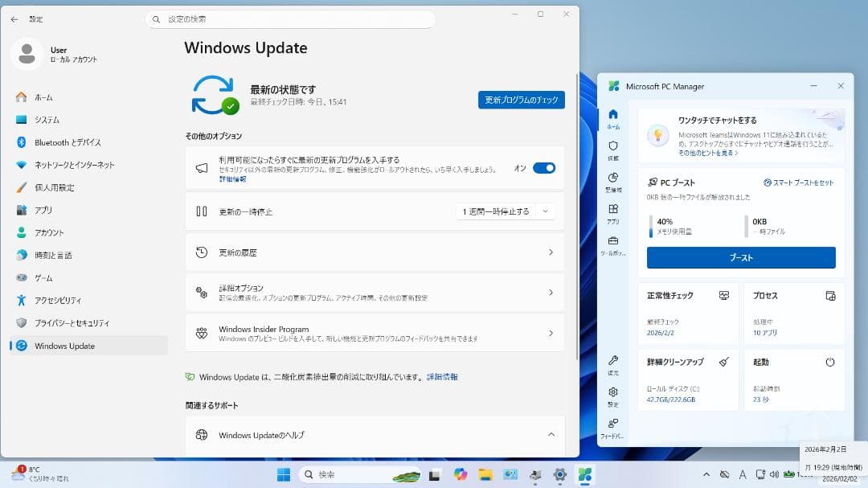Open File Explorer from the taskbar

[x=485, y=474]
